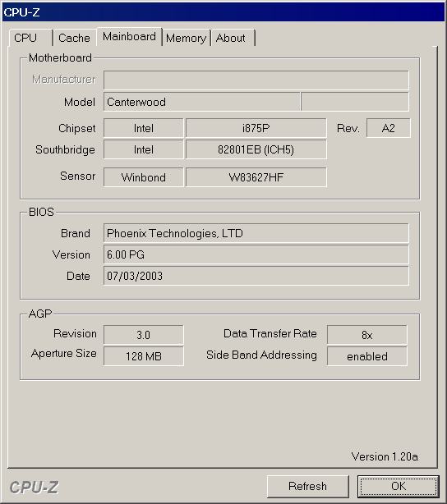The width and height of the screenshot is (447, 504).
Task: Click the A2 revision value
Action: coord(389,128)
